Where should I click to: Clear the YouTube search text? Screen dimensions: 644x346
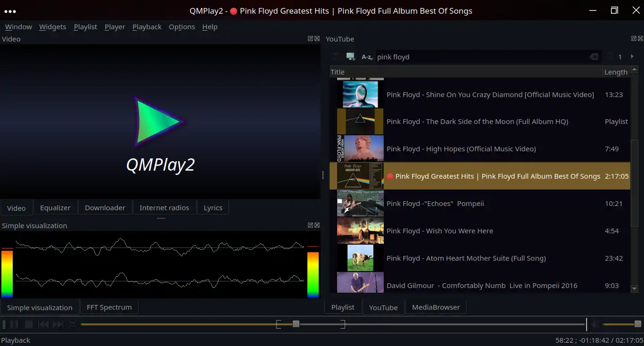point(594,57)
